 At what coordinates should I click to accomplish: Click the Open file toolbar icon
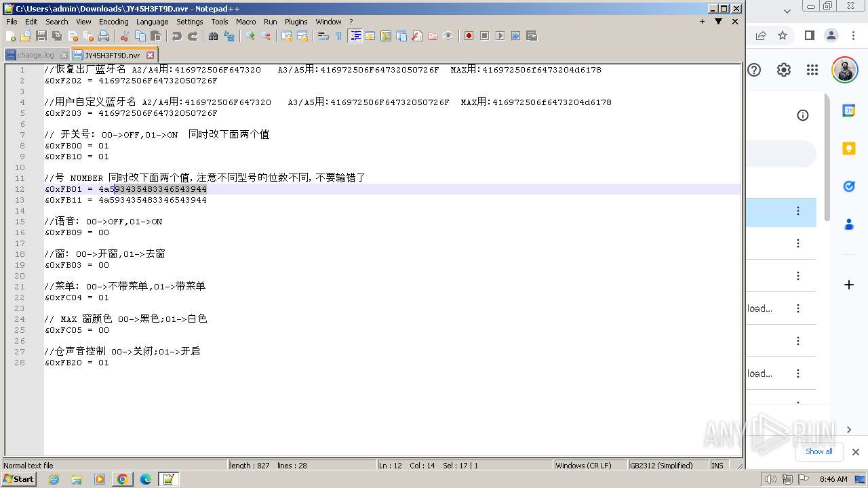(x=26, y=36)
